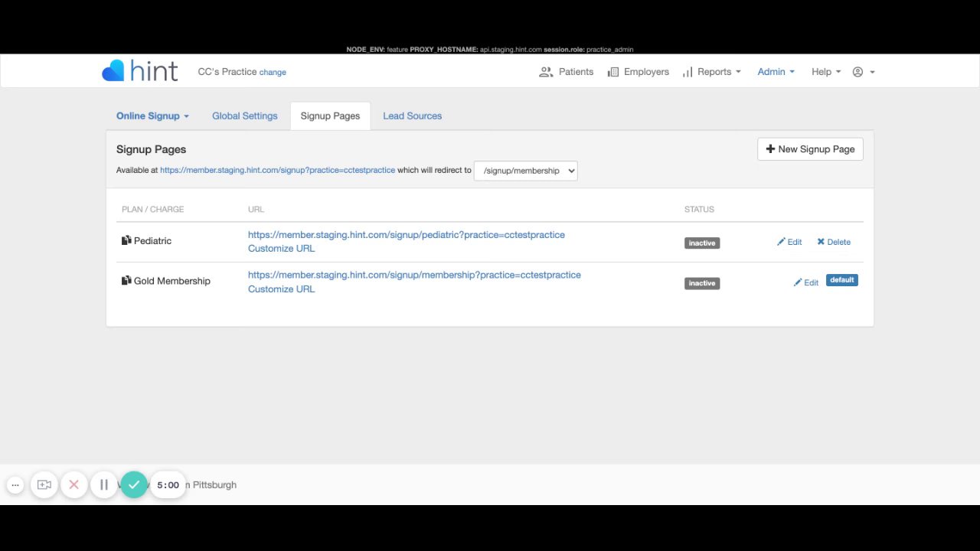Pause the screen recording
The width and height of the screenshot is (980, 551).
(x=104, y=484)
